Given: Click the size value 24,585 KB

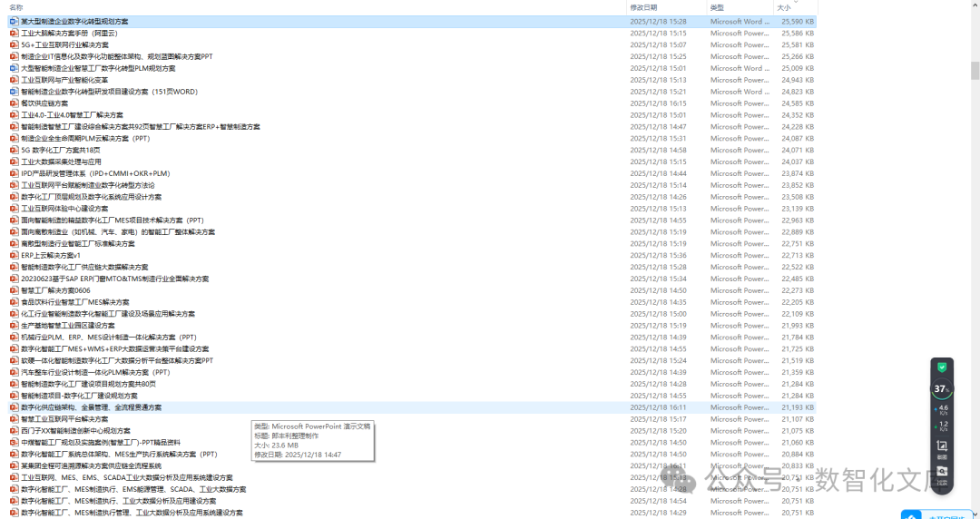Looking at the screenshot, I should [798, 103].
